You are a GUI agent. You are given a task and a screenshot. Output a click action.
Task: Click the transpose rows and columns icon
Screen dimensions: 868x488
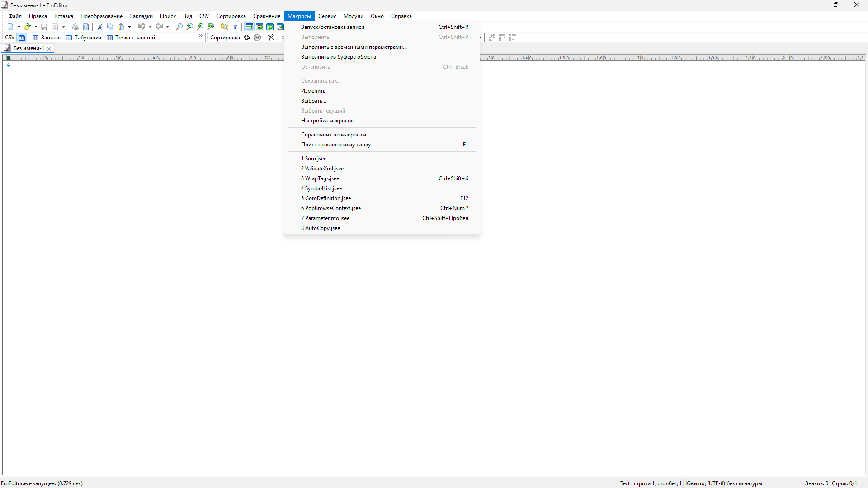click(x=492, y=38)
